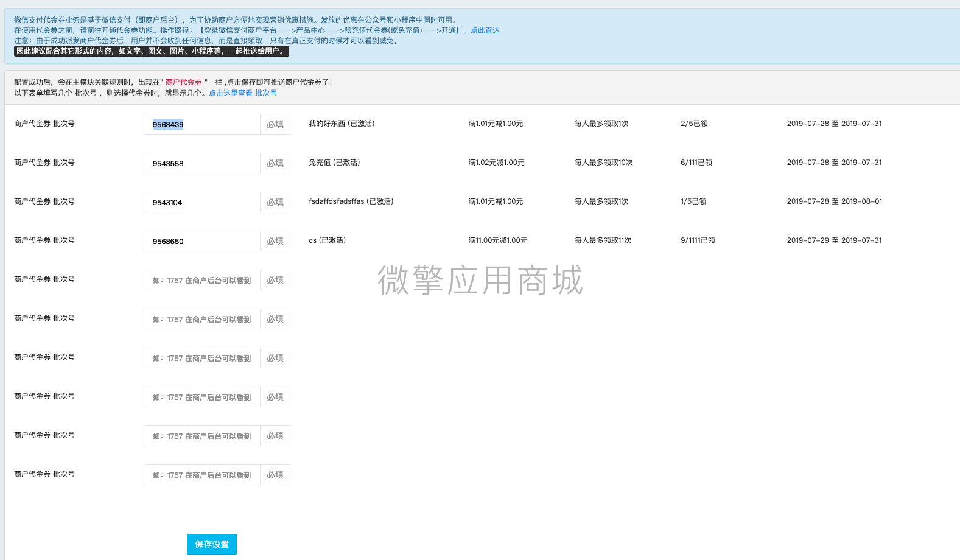This screenshot has width=960, height=560.
Task: Focus the batch number field containing 9543104
Action: pyautogui.click(x=203, y=202)
